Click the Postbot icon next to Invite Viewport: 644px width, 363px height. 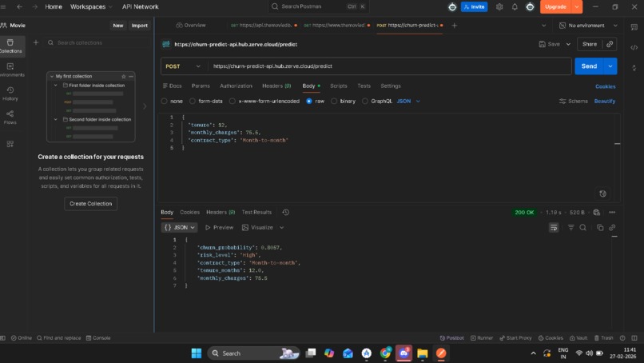click(x=452, y=7)
